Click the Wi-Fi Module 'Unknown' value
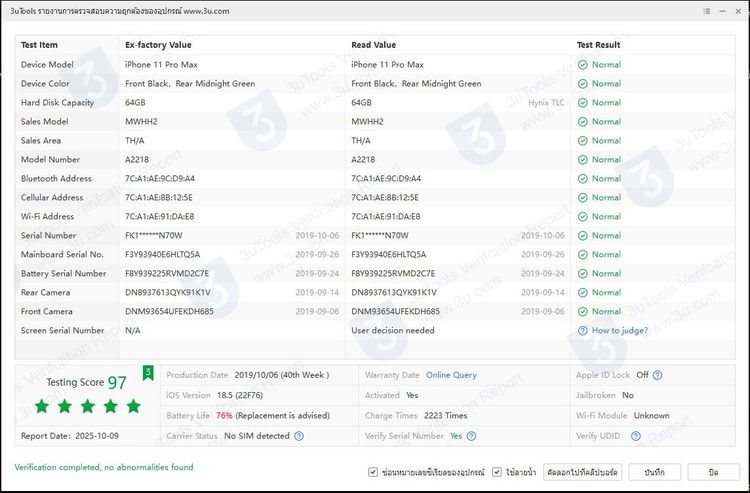The image size is (750, 493). click(x=651, y=416)
